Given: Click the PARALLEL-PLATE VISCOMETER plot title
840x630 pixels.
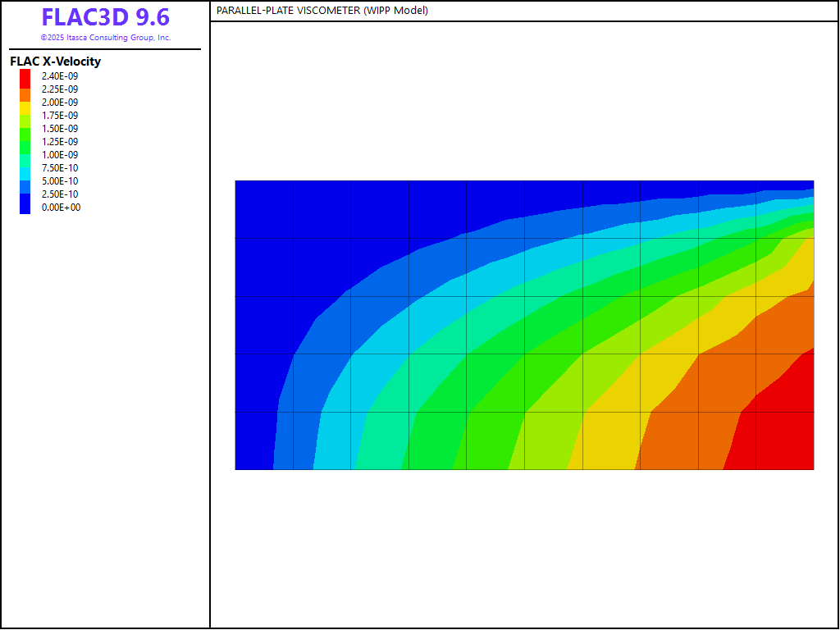Looking at the screenshot, I should [x=322, y=11].
